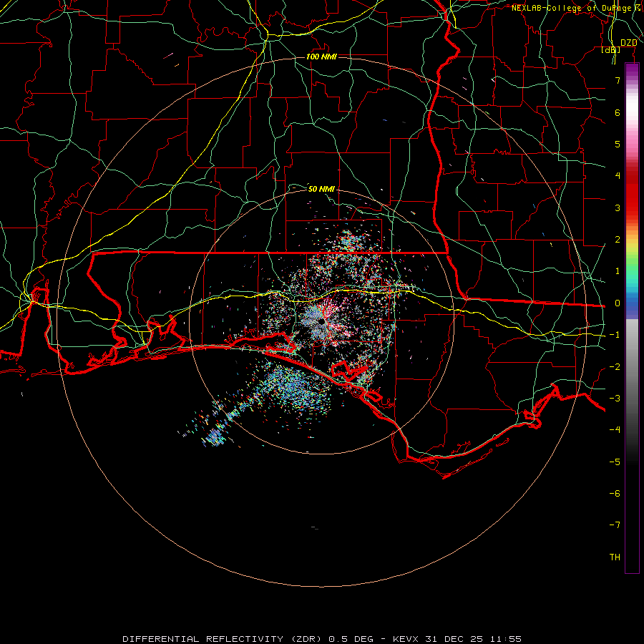Click the KEVX radar site center dot

point(321,322)
